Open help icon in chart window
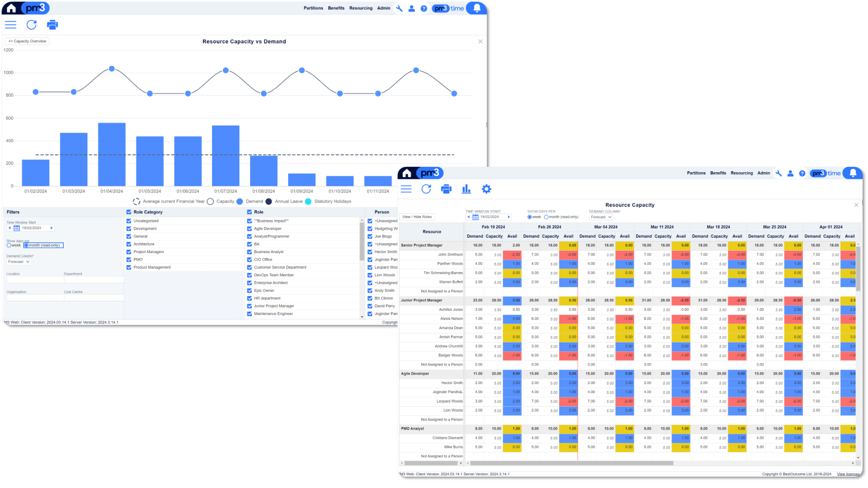The image size is (868, 488). [x=424, y=8]
